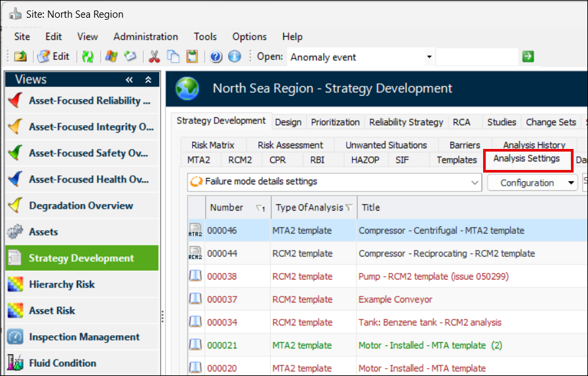
Task: Open the Administration menu
Action: pyautogui.click(x=146, y=37)
